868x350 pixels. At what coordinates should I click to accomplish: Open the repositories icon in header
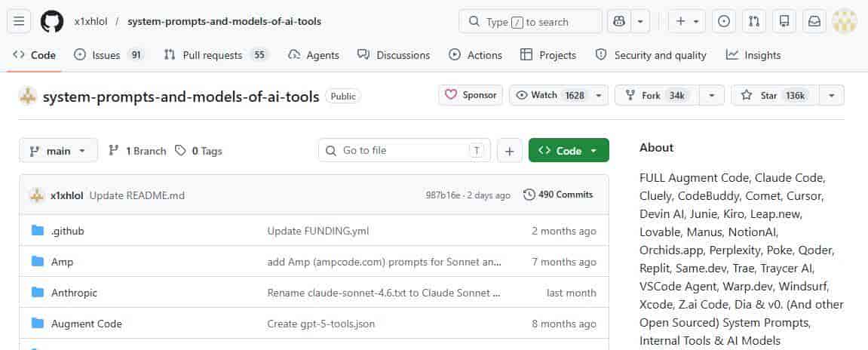click(784, 21)
